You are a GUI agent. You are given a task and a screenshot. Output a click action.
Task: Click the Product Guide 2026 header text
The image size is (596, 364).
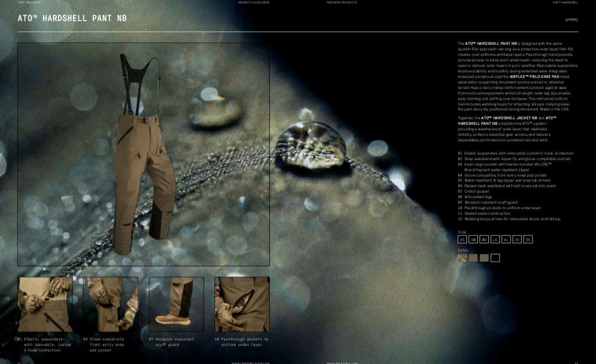point(254,2)
